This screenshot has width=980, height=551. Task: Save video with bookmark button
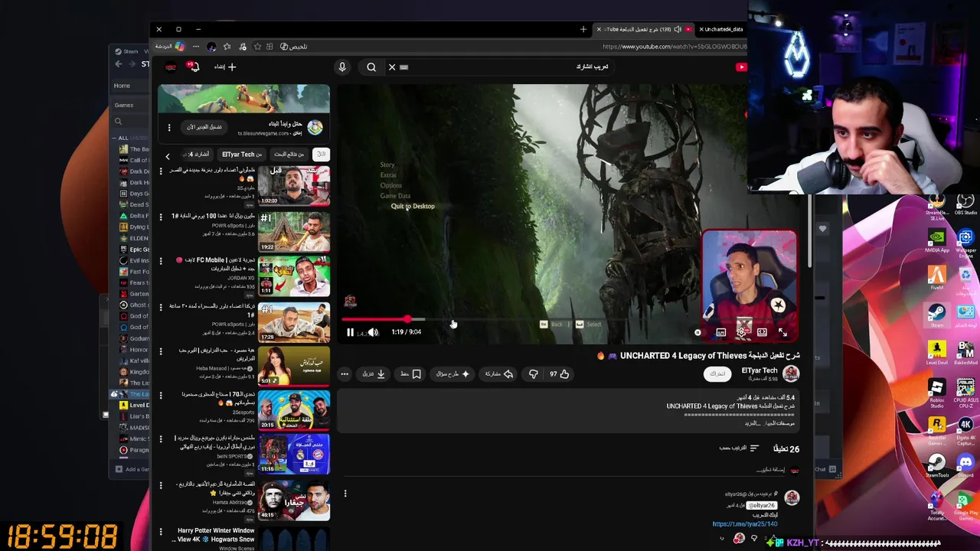(x=411, y=373)
